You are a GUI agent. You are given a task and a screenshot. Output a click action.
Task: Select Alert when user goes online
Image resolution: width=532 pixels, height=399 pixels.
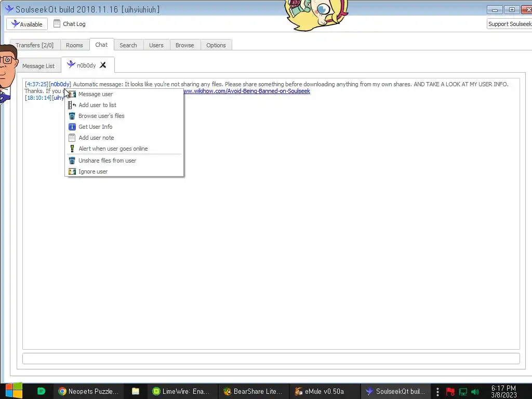125,148
